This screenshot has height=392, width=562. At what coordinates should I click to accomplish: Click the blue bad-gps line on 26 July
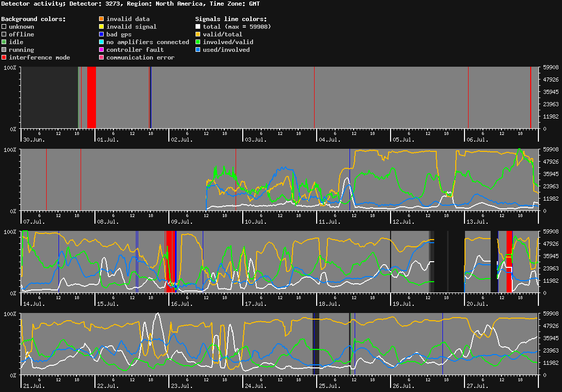(x=442, y=344)
